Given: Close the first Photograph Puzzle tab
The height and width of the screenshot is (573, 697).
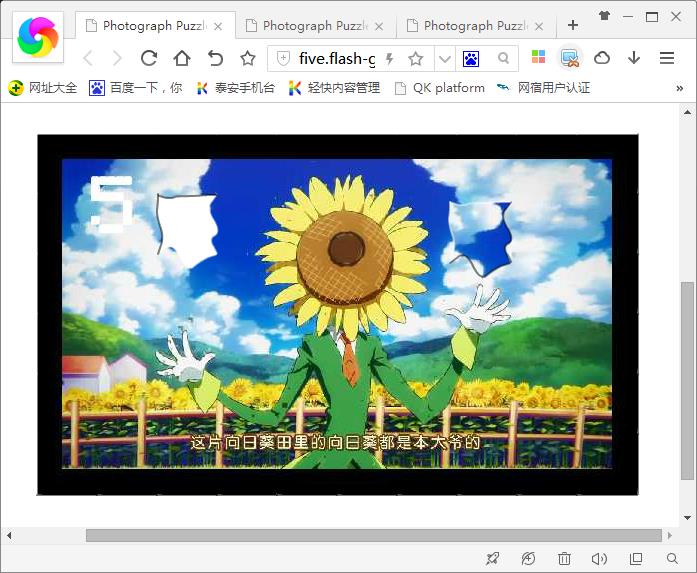Looking at the screenshot, I should [218, 26].
